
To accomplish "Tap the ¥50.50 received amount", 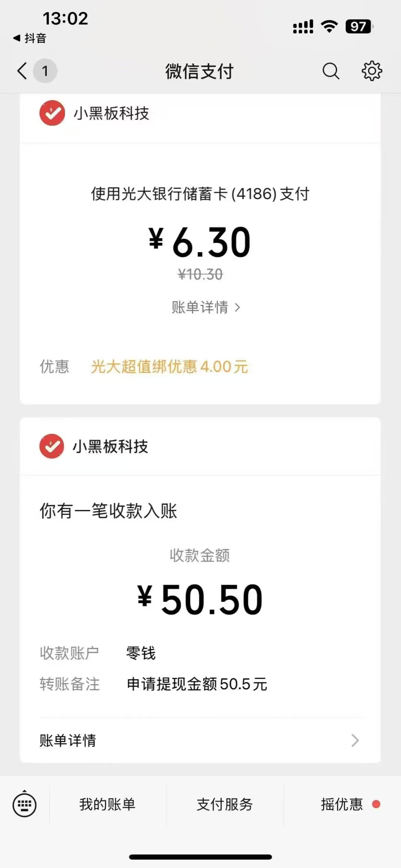I will click(200, 599).
